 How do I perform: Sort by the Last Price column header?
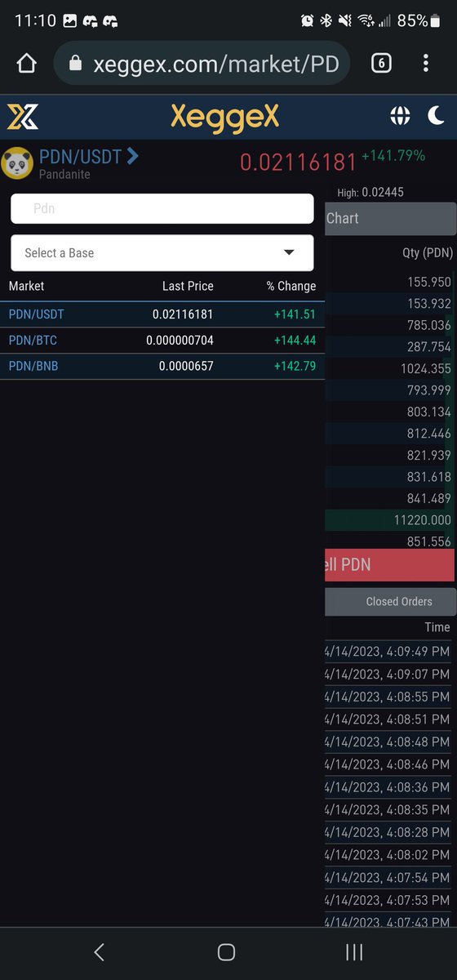pos(188,286)
